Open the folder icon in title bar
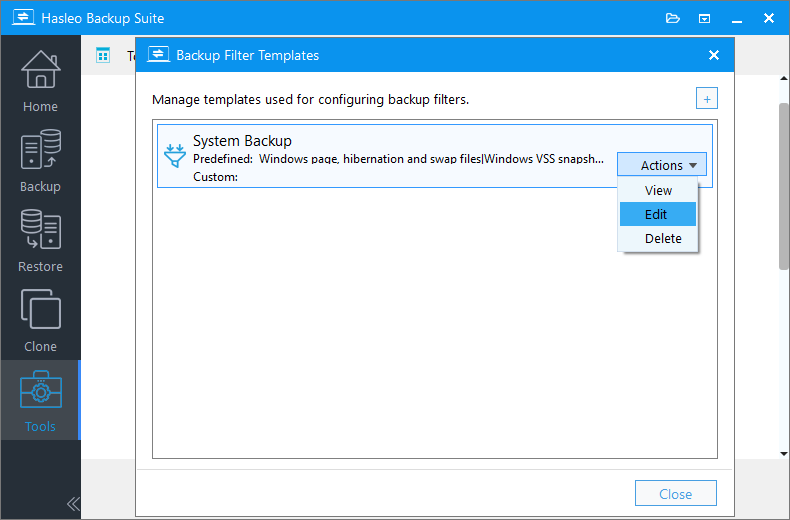Viewport: 790px width, 520px height. (673, 19)
